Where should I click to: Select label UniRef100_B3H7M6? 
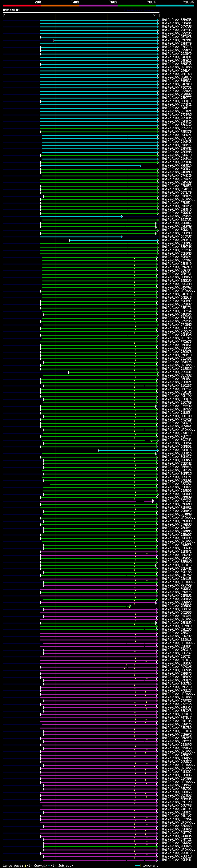pyautogui.click(x=177, y=247)
